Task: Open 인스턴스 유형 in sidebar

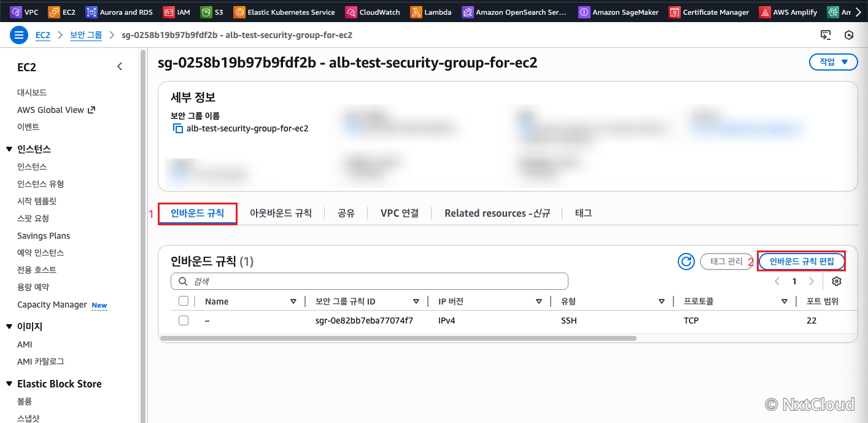Action: (x=41, y=184)
